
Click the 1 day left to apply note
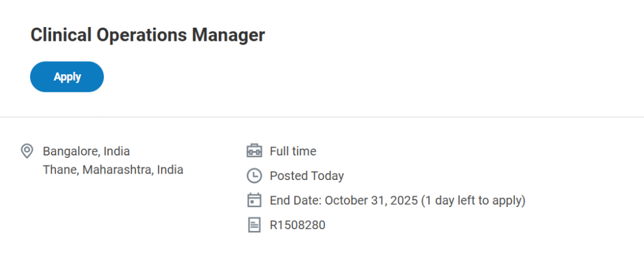coord(474,200)
